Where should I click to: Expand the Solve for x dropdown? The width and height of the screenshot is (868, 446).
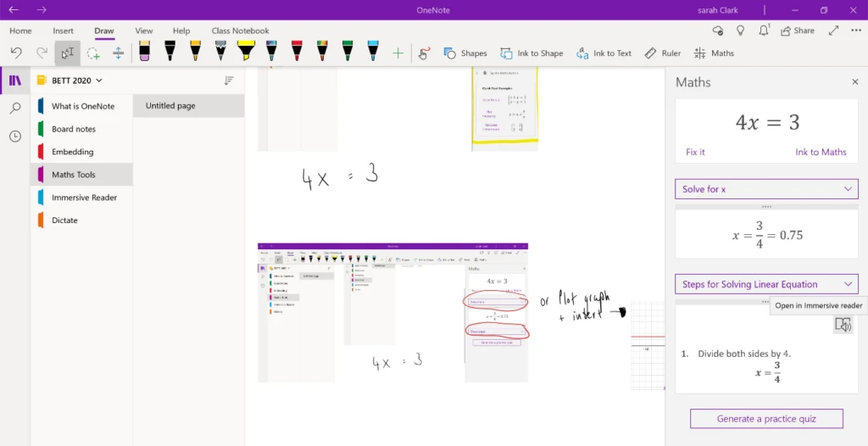(x=766, y=189)
